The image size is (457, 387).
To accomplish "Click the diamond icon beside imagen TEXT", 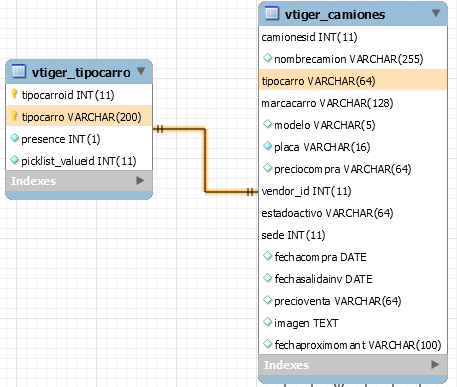I will (x=267, y=322).
